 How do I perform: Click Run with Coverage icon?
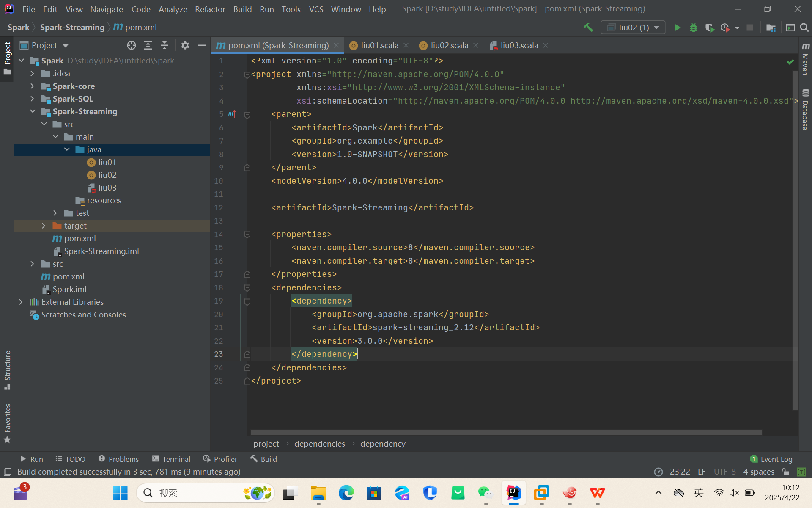[x=710, y=28]
